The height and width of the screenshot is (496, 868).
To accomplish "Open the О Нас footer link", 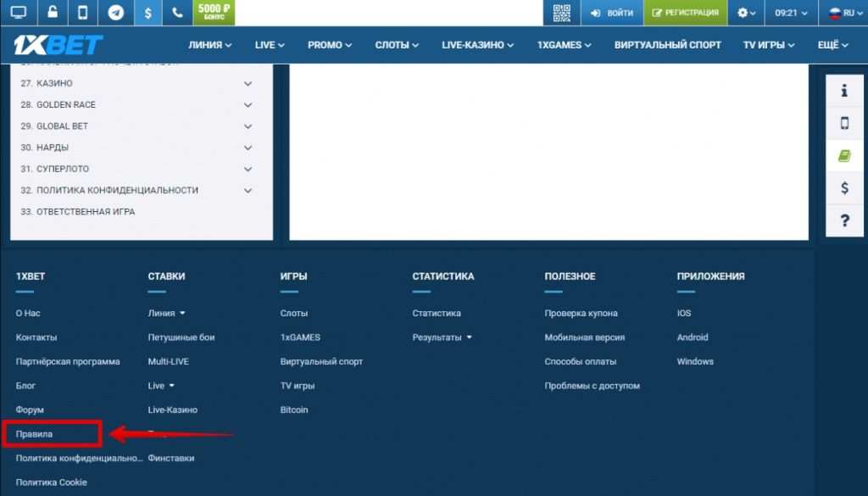I will pyautogui.click(x=28, y=314).
